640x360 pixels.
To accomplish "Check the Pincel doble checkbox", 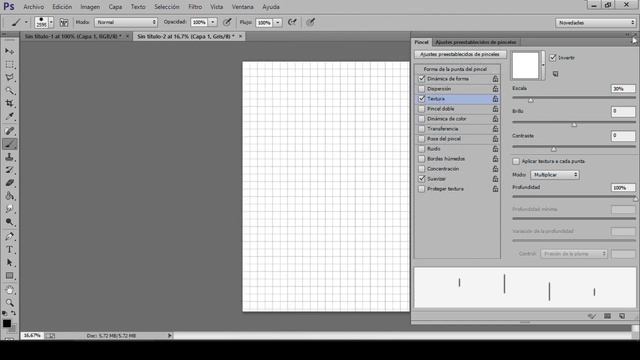I will [x=422, y=109].
